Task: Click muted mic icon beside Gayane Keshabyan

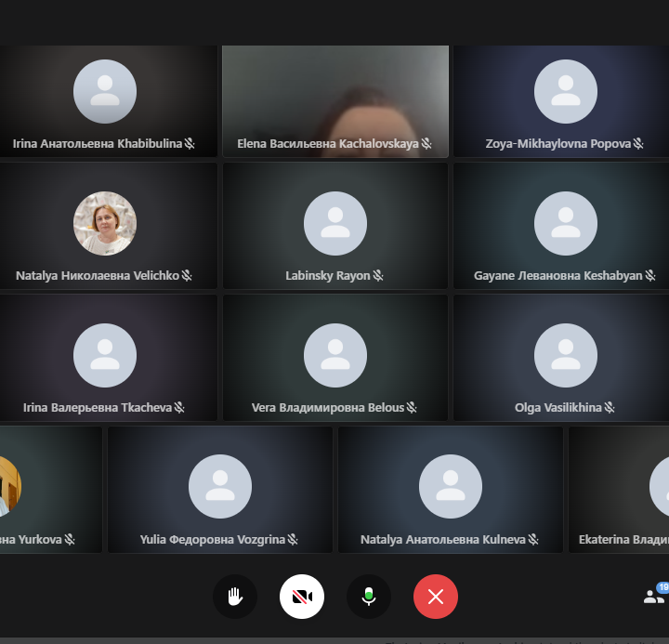Action: click(x=650, y=276)
